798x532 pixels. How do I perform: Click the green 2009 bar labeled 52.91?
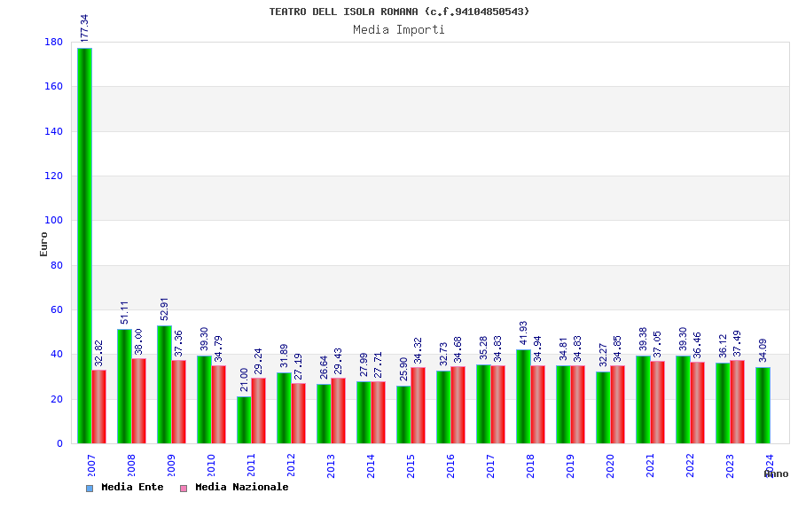click(x=164, y=384)
